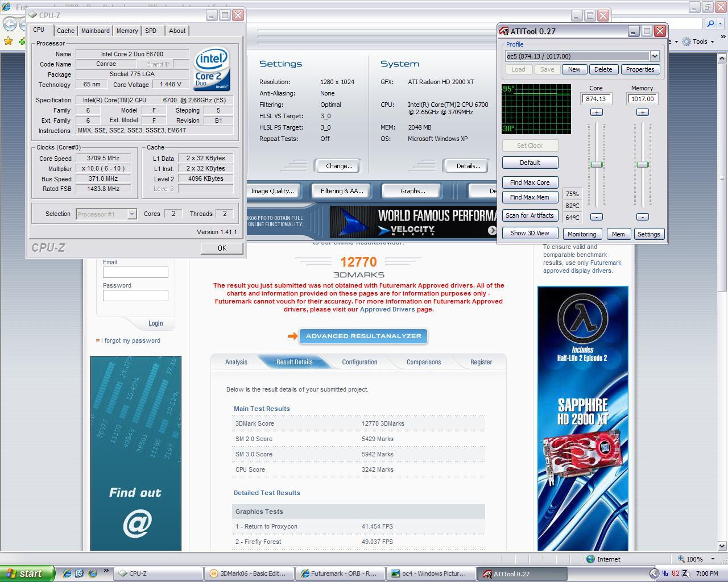This screenshot has width=728, height=582.
Task: Click the Internet zone globe icon
Action: coord(591,559)
